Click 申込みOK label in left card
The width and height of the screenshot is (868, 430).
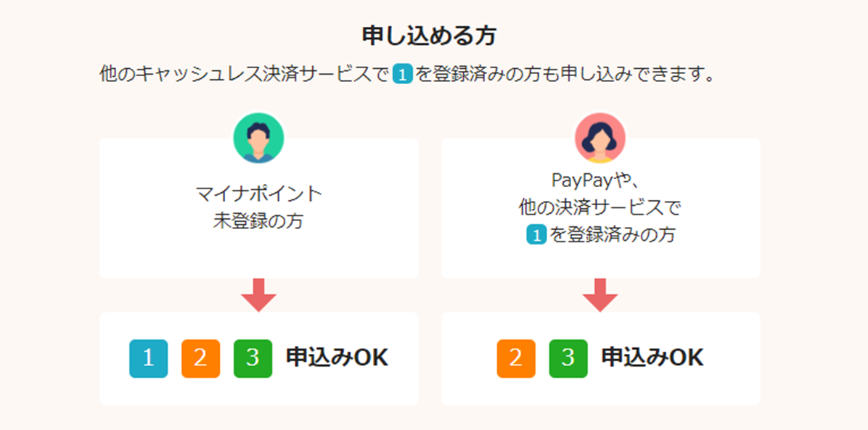[x=337, y=359]
